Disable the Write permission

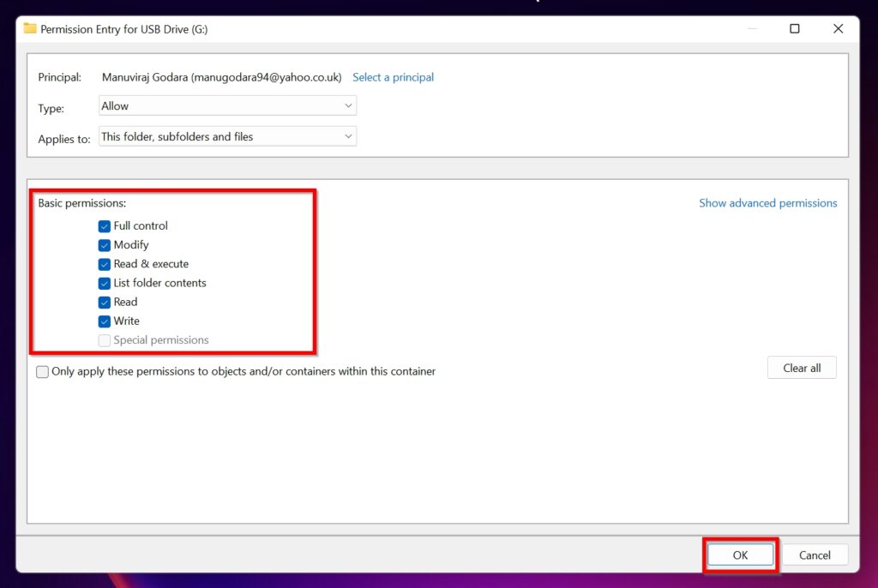104,321
